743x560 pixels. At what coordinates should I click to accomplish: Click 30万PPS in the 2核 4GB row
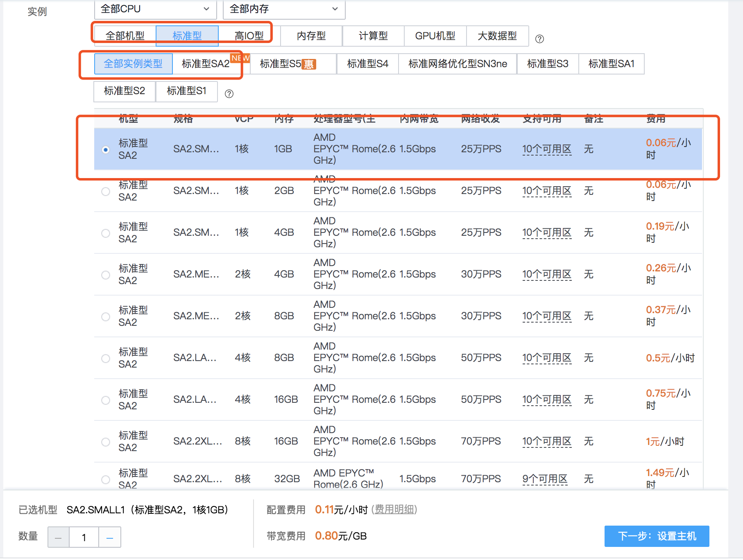click(x=481, y=274)
